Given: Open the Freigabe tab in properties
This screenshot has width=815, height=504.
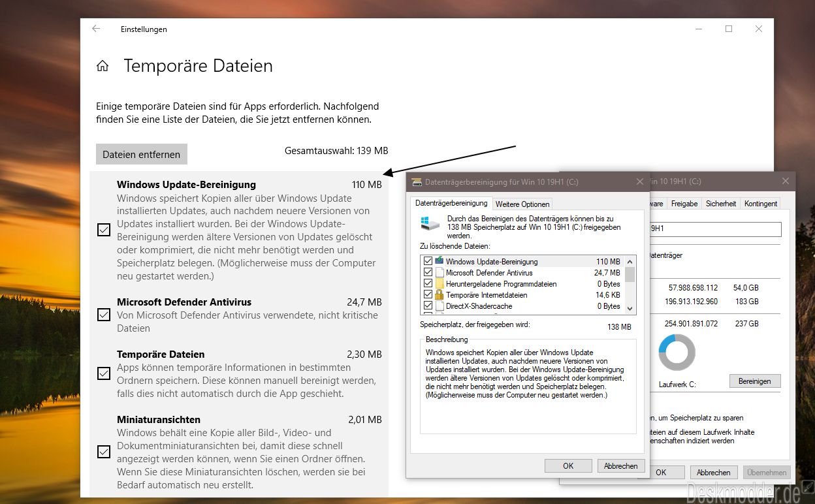Looking at the screenshot, I should tap(684, 204).
